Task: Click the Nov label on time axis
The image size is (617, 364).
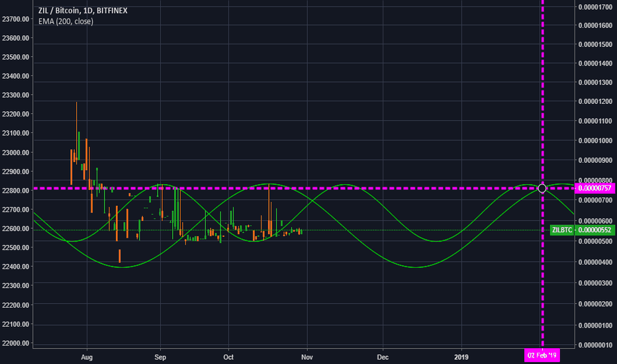Action: click(x=307, y=357)
